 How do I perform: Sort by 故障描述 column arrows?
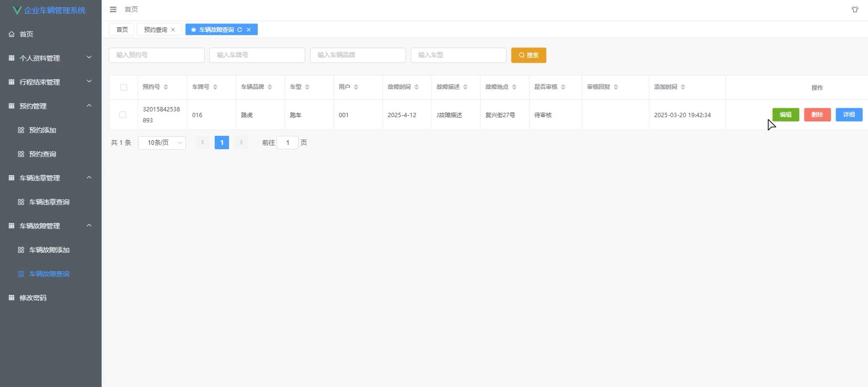point(465,87)
